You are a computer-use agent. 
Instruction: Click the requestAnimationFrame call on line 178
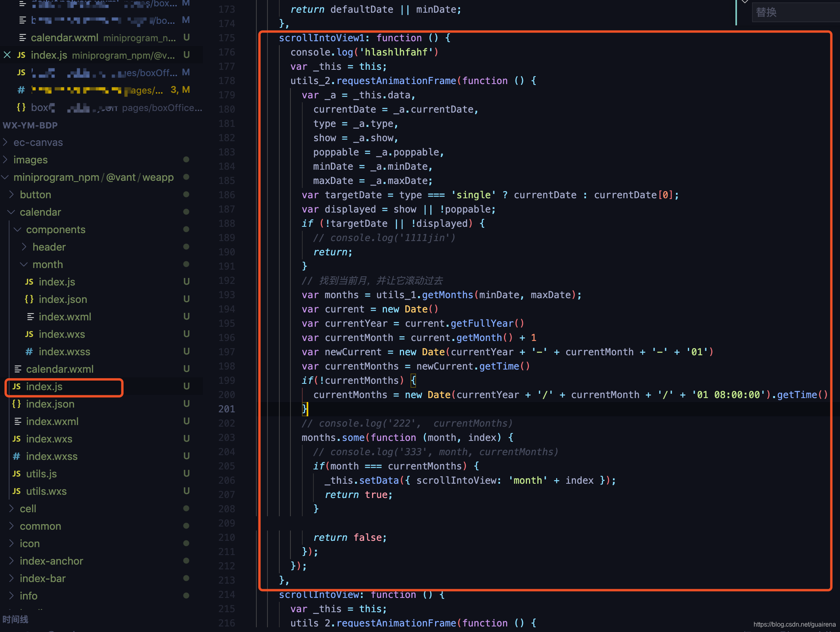click(x=396, y=80)
